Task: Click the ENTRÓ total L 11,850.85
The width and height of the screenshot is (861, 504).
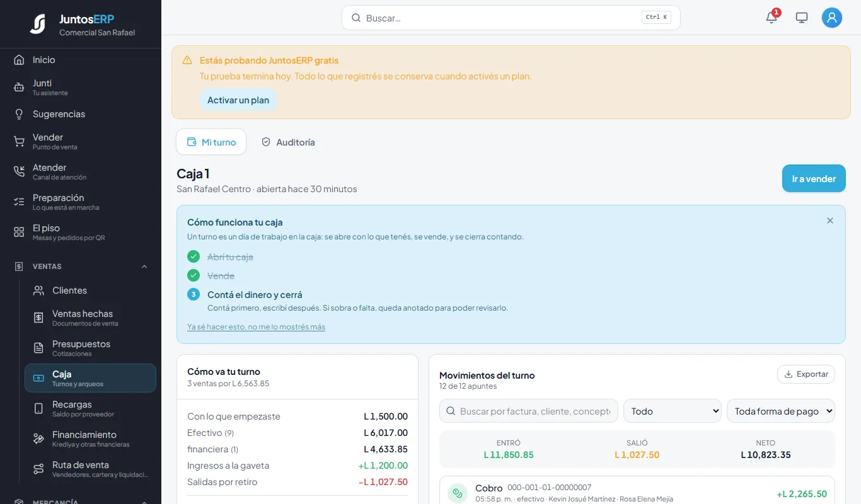Action: coord(509,455)
